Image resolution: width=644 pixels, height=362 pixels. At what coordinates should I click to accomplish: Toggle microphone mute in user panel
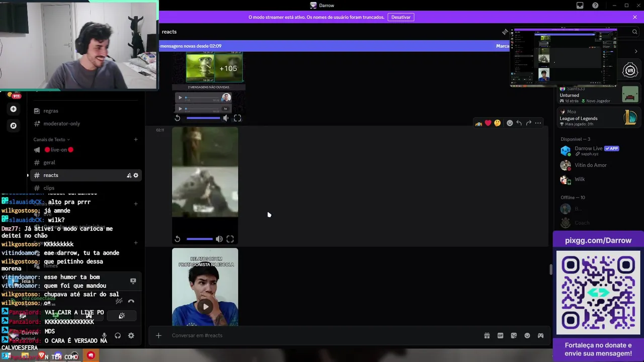[x=104, y=335]
